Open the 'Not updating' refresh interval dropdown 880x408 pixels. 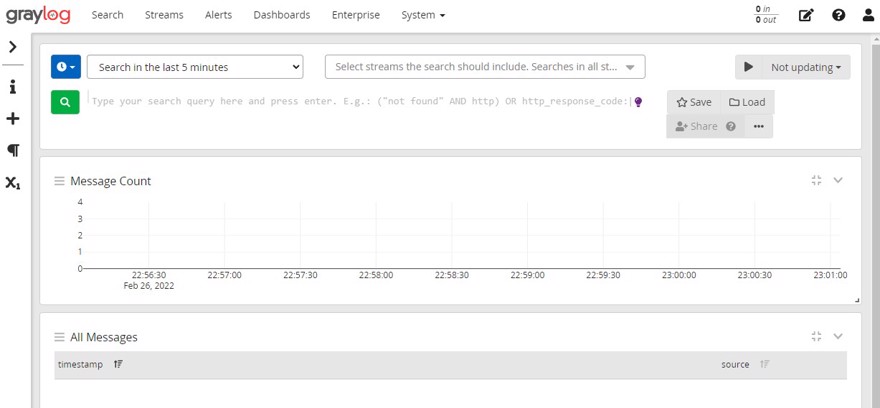coord(806,67)
